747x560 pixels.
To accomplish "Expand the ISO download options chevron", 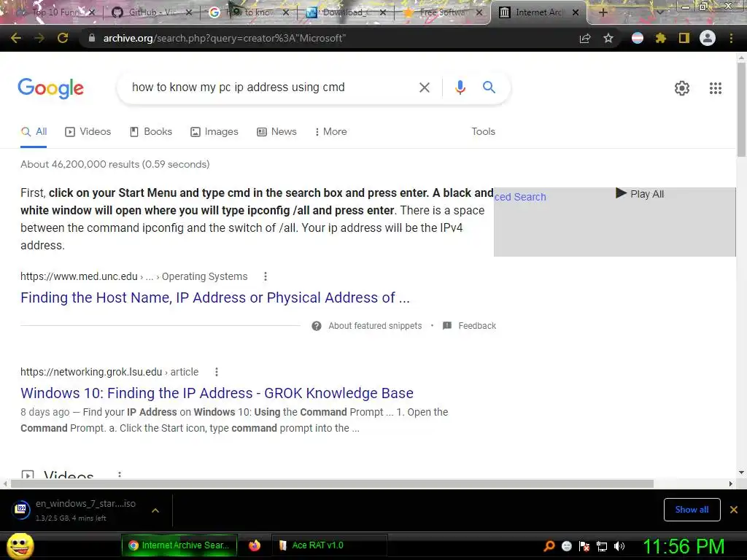I will click(x=155, y=510).
